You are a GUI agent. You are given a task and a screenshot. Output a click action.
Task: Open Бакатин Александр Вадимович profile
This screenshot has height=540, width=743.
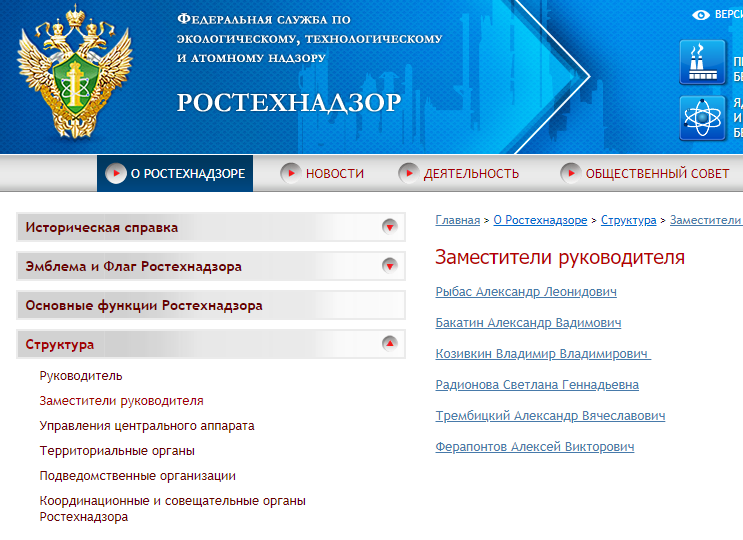[x=528, y=323]
